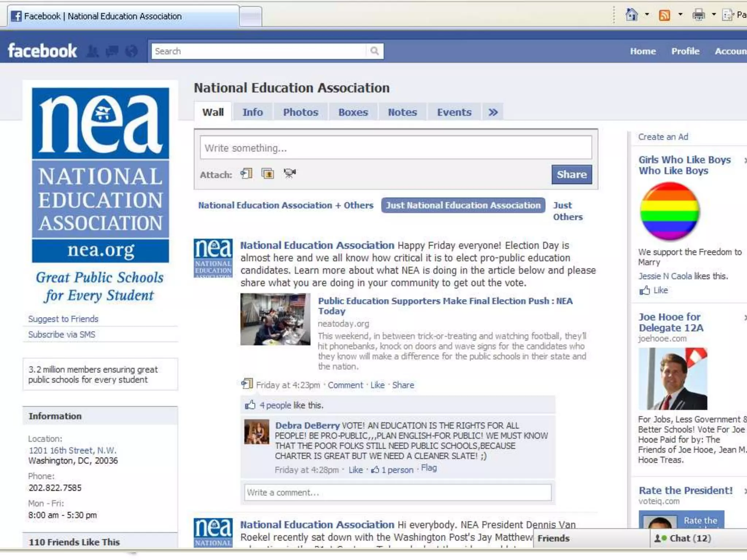
Task: Switch to the Wall tab
Action: click(213, 112)
